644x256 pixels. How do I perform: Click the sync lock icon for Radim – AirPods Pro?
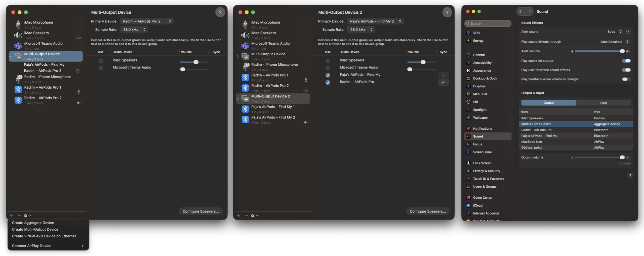tap(444, 83)
